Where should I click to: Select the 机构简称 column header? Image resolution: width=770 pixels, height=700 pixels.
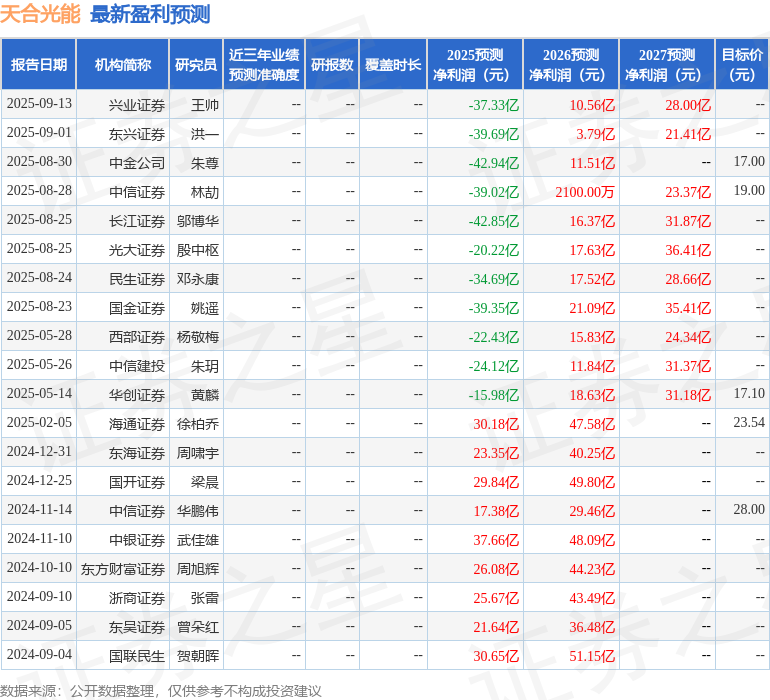click(x=122, y=65)
